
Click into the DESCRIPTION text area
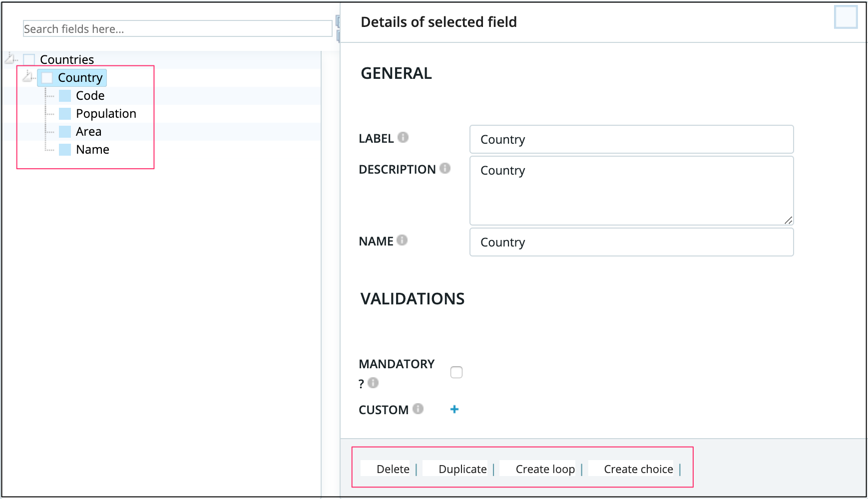pos(632,191)
